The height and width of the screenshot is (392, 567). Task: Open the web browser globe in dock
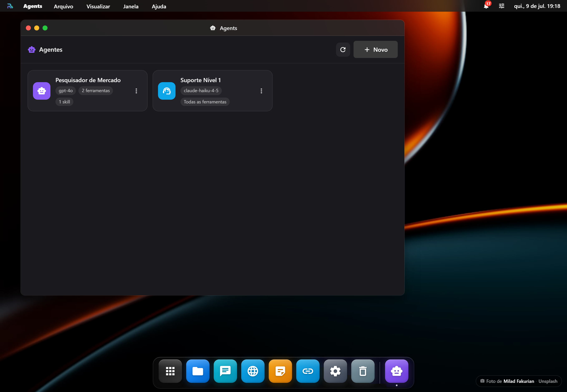tap(253, 371)
